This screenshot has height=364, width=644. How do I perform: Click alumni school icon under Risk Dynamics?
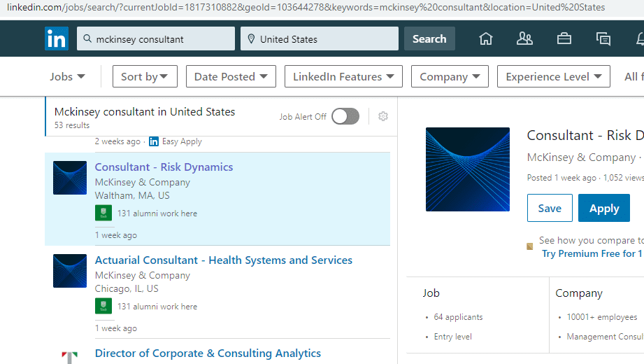(x=103, y=213)
